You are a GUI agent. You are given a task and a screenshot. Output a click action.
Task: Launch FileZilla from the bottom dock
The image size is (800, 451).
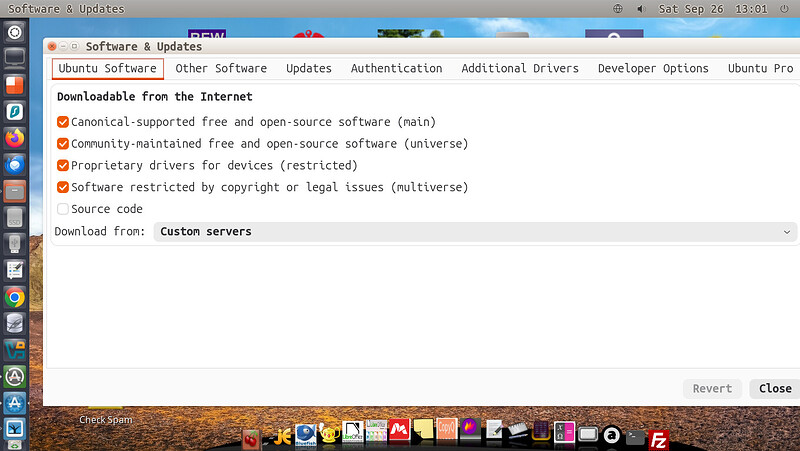(x=658, y=440)
